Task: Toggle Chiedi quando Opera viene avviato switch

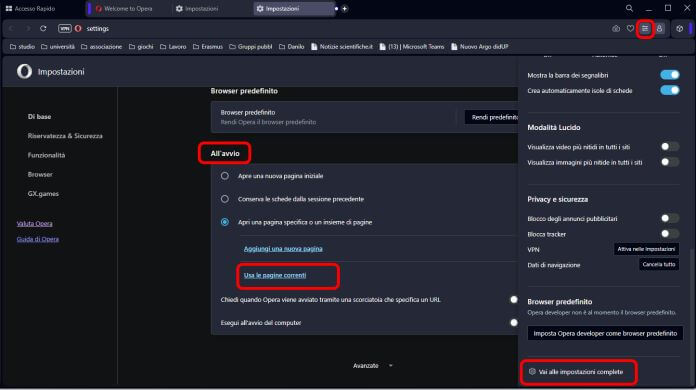Action: coord(514,300)
